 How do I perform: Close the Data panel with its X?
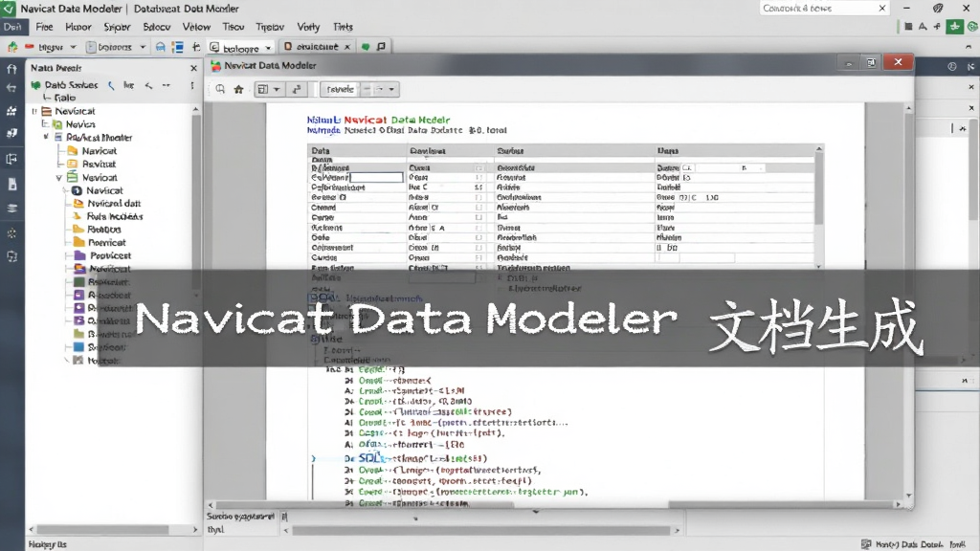click(x=193, y=68)
